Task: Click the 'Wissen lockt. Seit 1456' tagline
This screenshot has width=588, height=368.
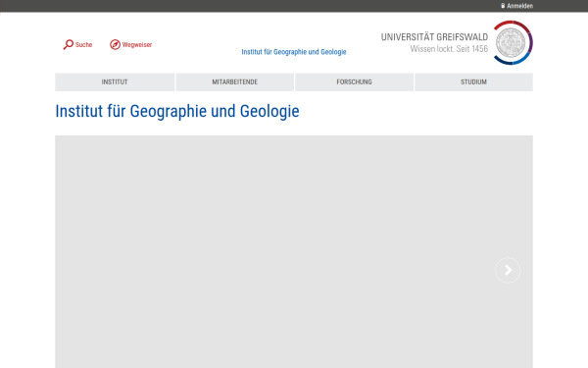Action: [449, 49]
